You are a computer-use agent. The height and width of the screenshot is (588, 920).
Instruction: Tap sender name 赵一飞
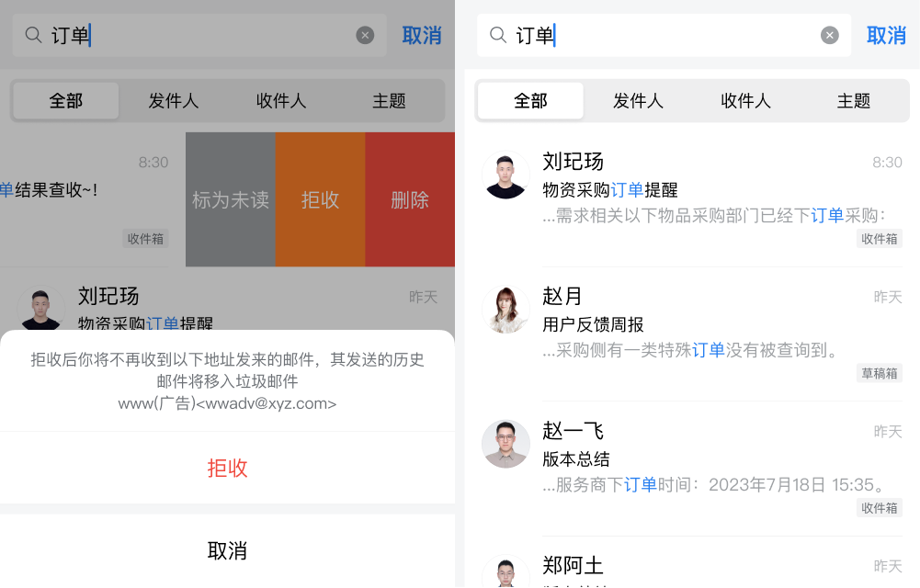(x=574, y=431)
